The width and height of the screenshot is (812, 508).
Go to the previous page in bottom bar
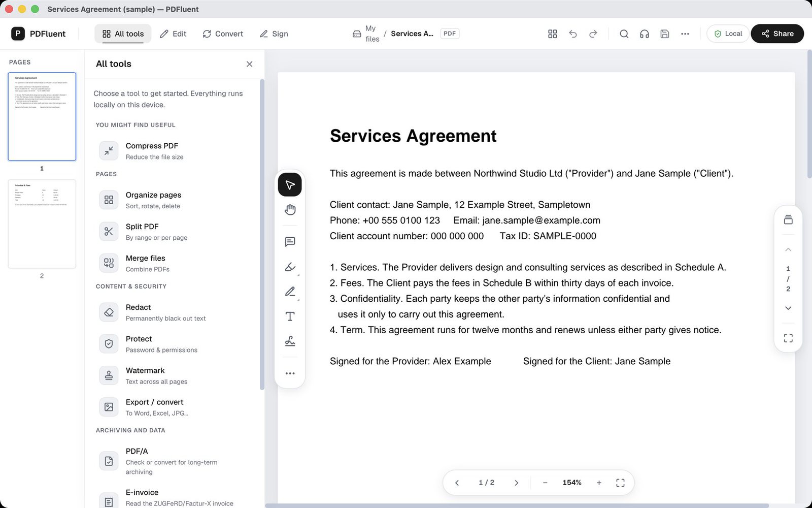tap(457, 483)
